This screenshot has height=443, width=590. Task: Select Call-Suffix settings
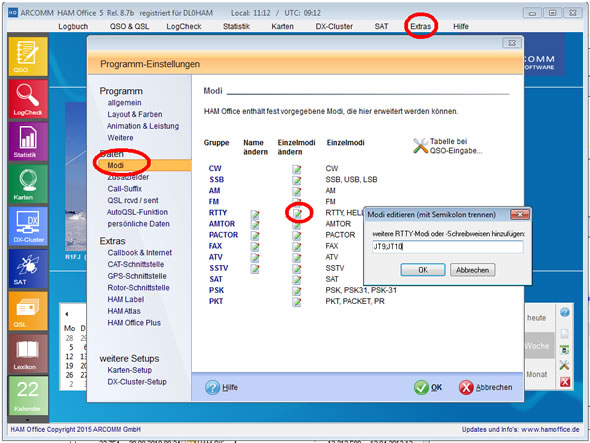(125, 189)
